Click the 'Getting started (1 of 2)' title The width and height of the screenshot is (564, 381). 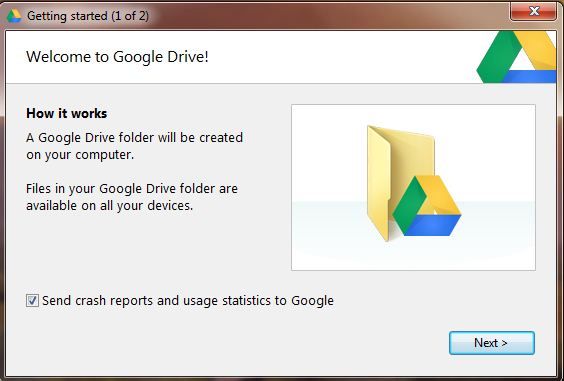tap(88, 16)
